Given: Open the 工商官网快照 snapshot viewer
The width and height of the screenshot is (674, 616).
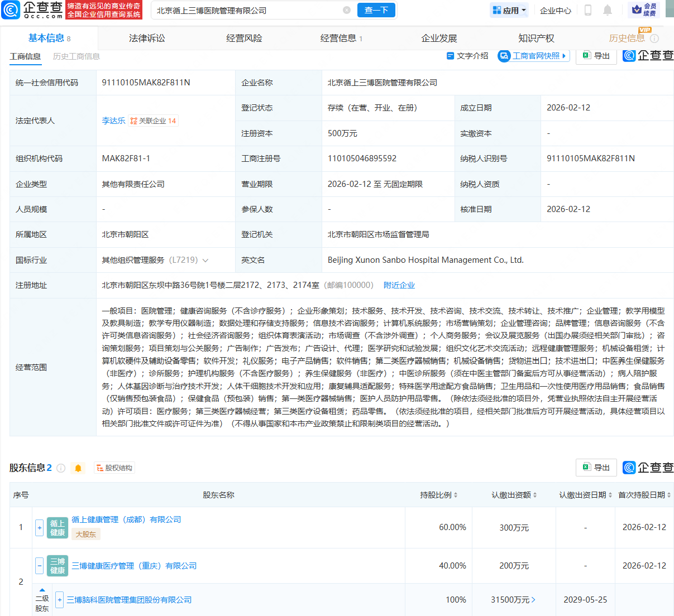Looking at the screenshot, I should point(533,56).
